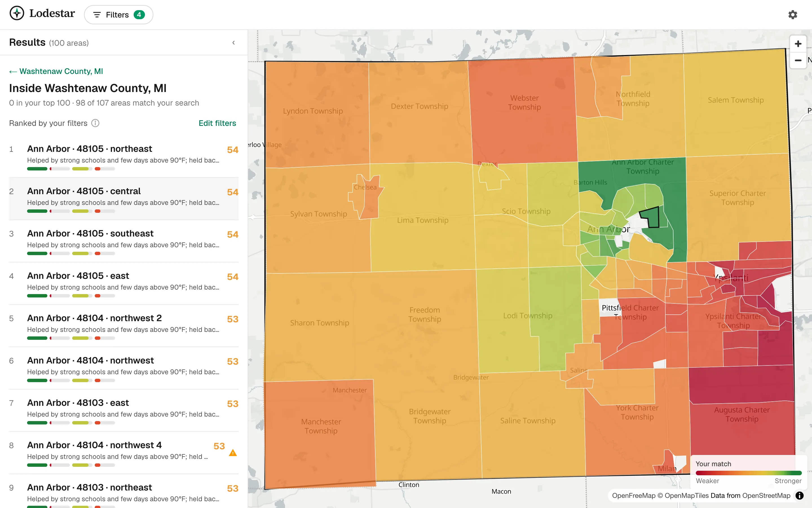
Task: Click the map attribution info icon
Action: click(800, 496)
